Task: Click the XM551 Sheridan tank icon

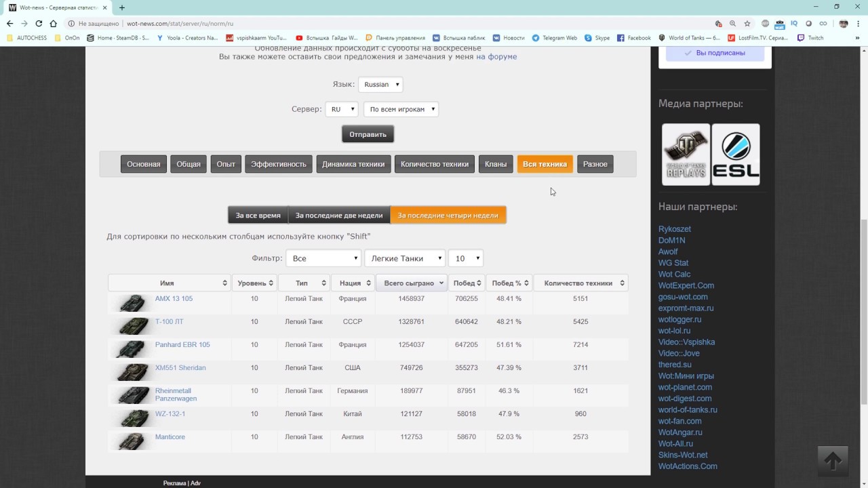Action: point(132,371)
